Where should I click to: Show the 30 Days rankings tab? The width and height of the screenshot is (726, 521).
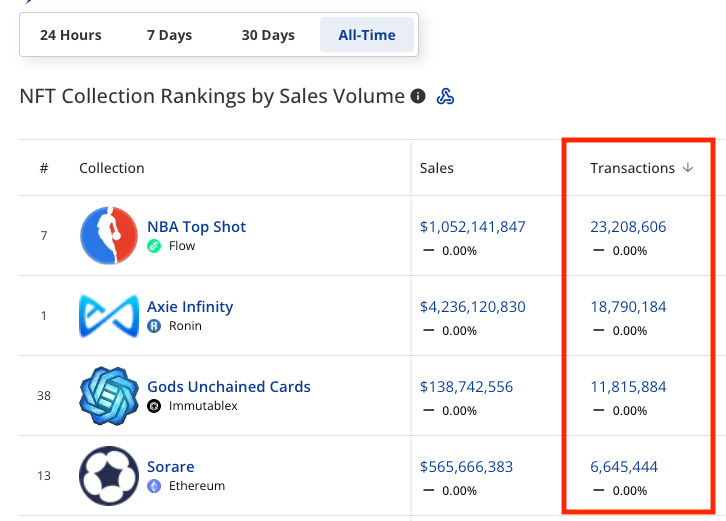pyautogui.click(x=268, y=35)
